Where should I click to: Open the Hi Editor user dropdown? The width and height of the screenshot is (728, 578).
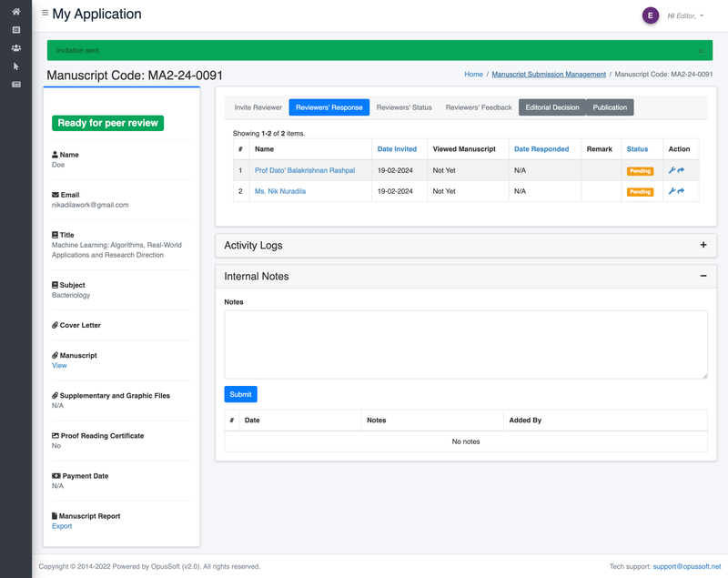[685, 15]
